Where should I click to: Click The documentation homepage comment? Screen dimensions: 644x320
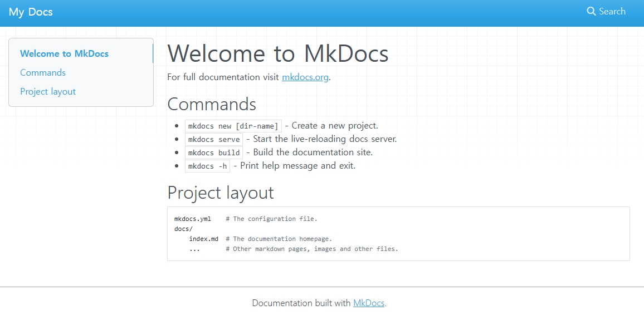point(279,239)
